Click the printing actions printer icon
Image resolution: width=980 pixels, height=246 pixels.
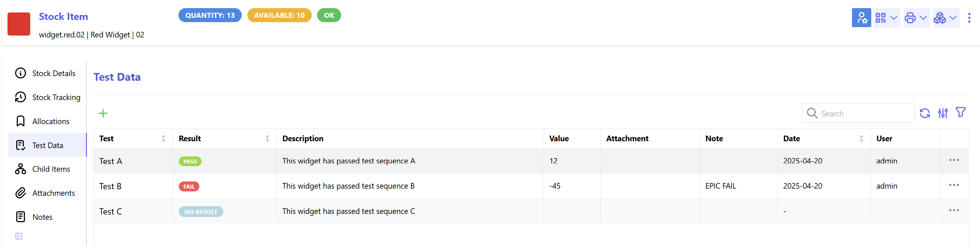910,17
